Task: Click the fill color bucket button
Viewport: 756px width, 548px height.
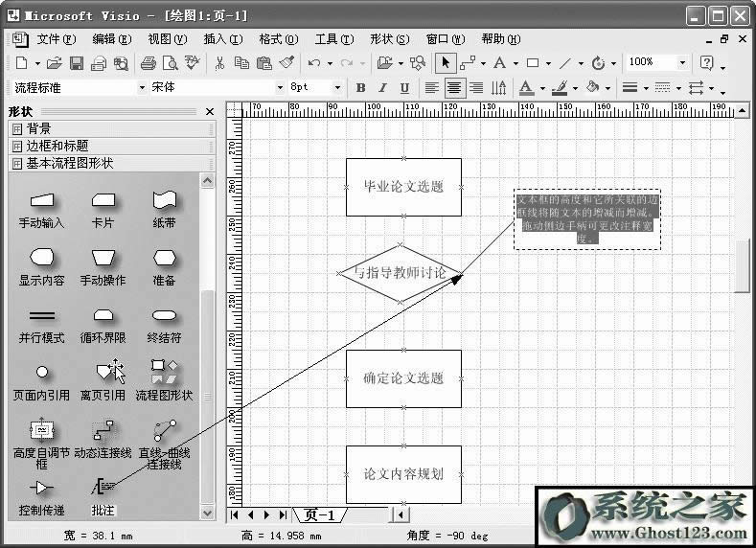Action: [x=592, y=88]
